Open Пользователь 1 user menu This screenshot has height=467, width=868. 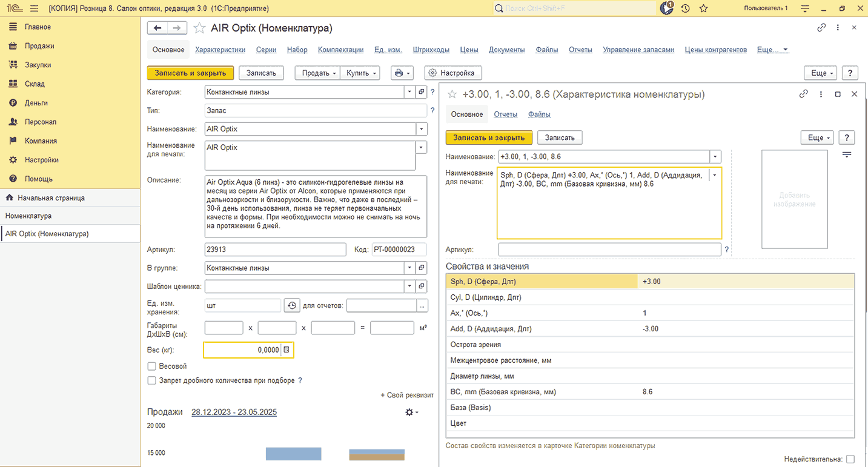766,8
